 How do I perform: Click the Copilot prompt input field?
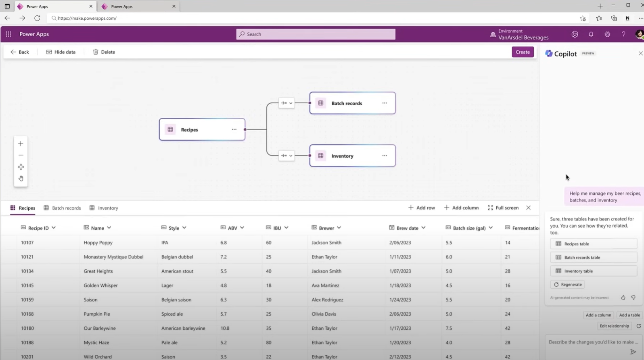click(x=589, y=342)
